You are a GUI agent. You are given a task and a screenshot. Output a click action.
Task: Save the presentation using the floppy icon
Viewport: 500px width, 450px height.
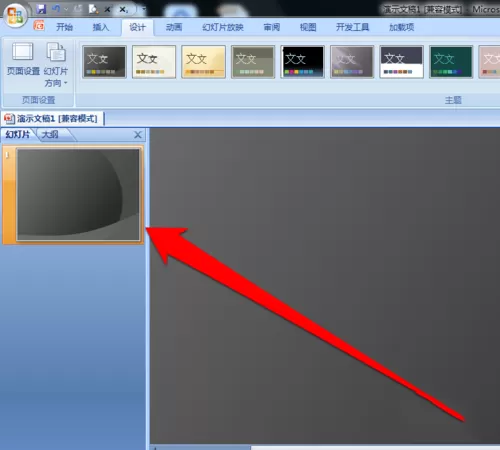tap(41, 9)
